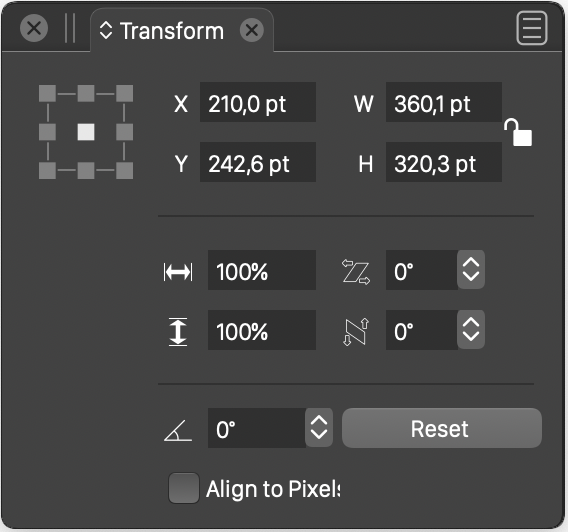Click the rotation angle icon
Image resolution: width=568 pixels, height=532 pixels.
click(x=178, y=430)
